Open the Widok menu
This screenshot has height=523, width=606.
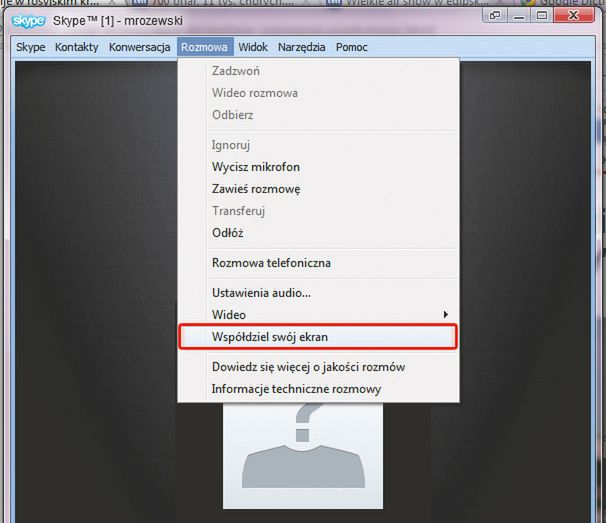(x=253, y=47)
